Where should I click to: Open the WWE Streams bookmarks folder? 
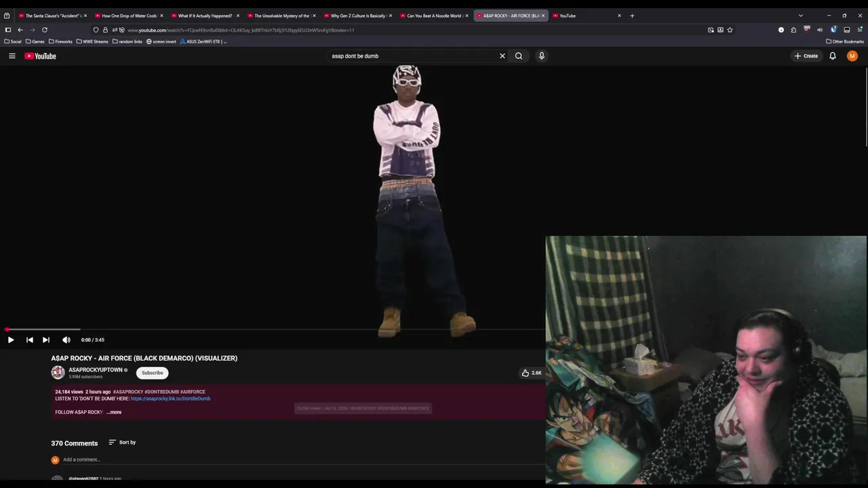(x=92, y=41)
